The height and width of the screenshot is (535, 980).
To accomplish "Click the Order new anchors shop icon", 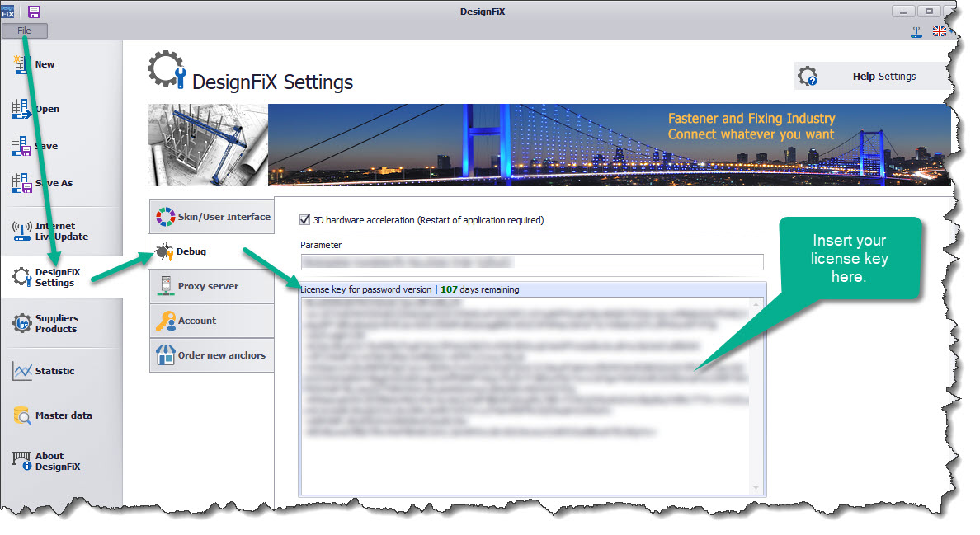I will [165, 355].
